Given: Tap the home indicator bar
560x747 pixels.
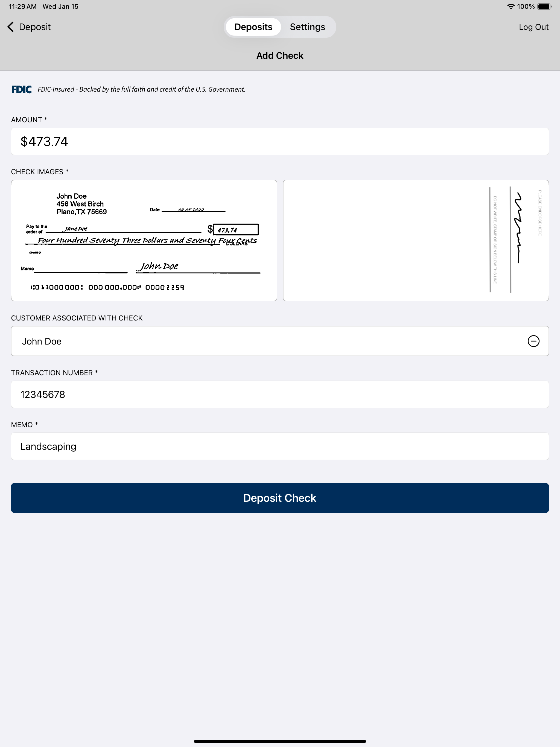Looking at the screenshot, I should pyautogui.click(x=280, y=741).
